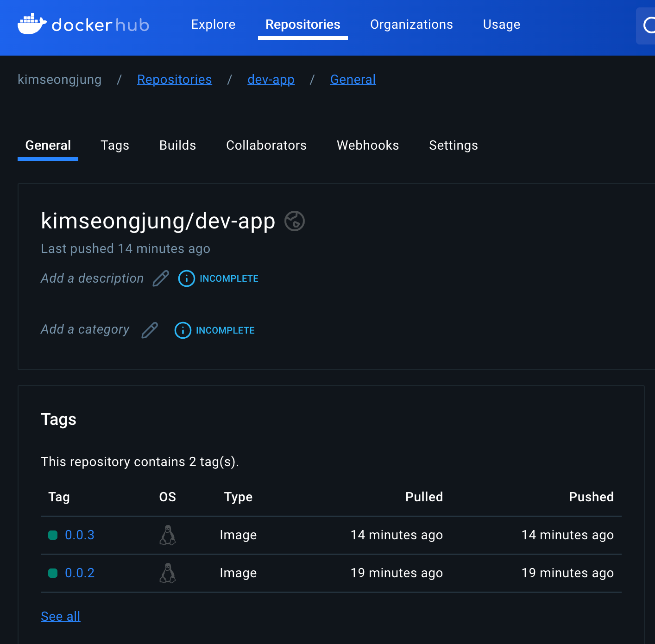Click 'Last pushed 14 minutes ago' text

[x=126, y=249]
